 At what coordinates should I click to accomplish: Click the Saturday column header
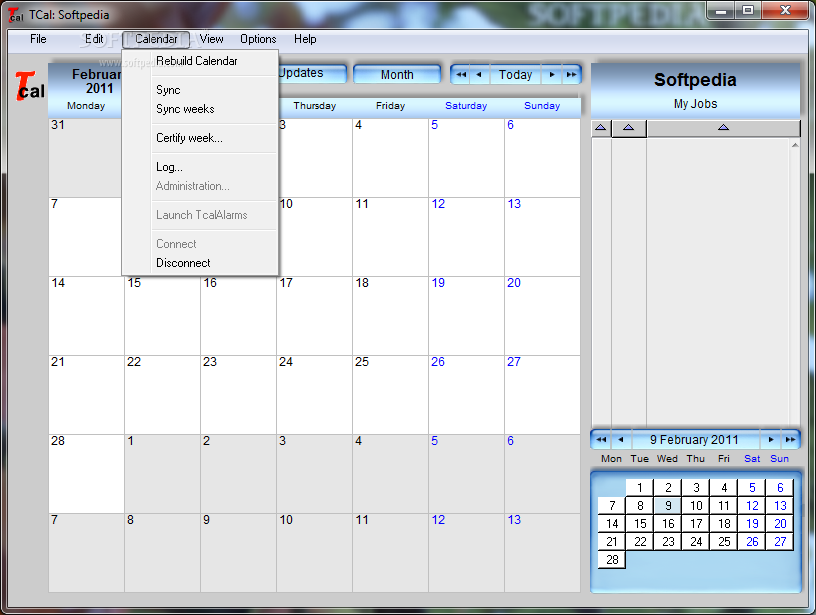point(466,106)
